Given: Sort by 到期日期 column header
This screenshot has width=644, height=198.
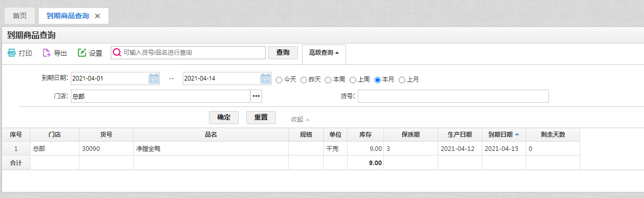Looking at the screenshot, I should [x=503, y=135].
